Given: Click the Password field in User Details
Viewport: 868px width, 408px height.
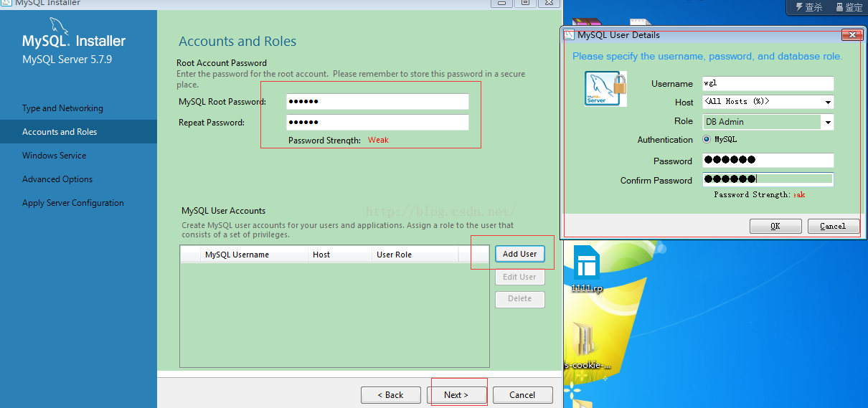Looking at the screenshot, I should pyautogui.click(x=768, y=161).
